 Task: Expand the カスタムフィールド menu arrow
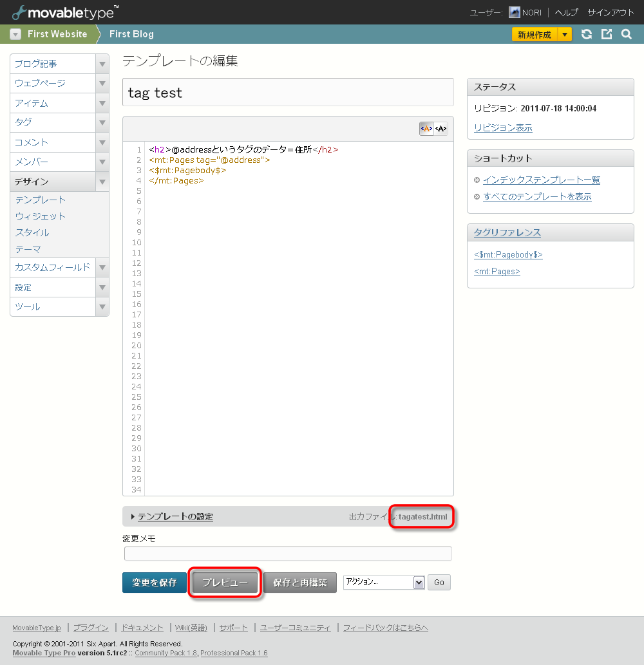pyautogui.click(x=102, y=267)
